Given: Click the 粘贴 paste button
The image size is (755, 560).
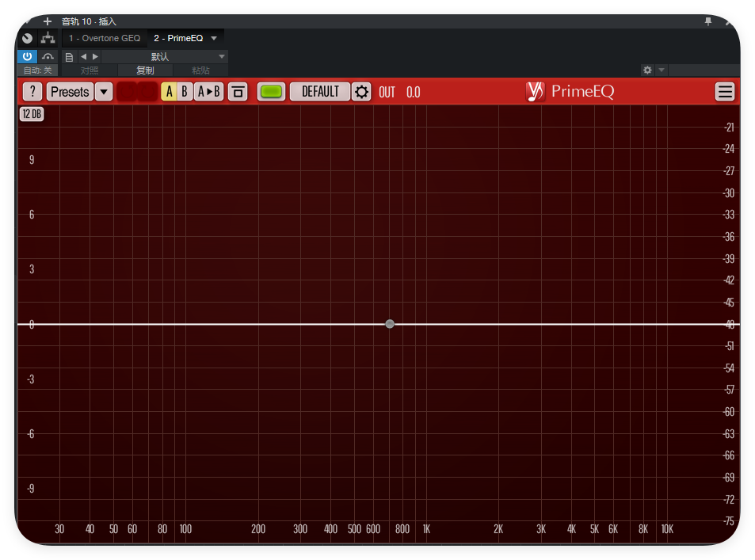Looking at the screenshot, I should pos(200,70).
